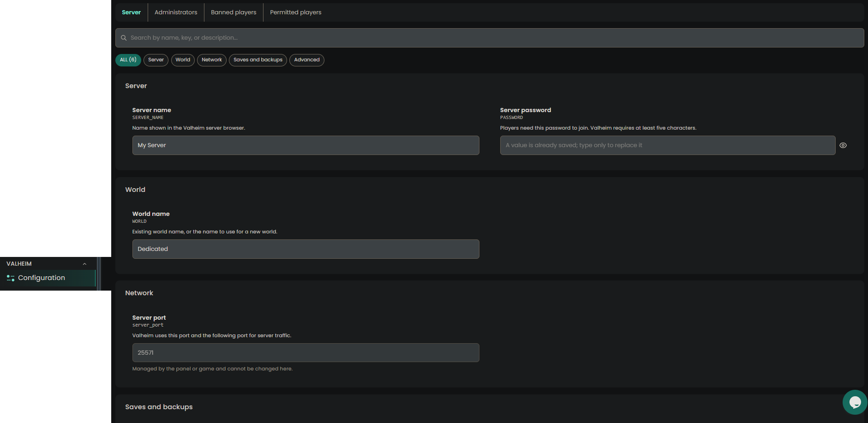Click the PASSWORD key label
The height and width of the screenshot is (423, 868).
(x=511, y=118)
